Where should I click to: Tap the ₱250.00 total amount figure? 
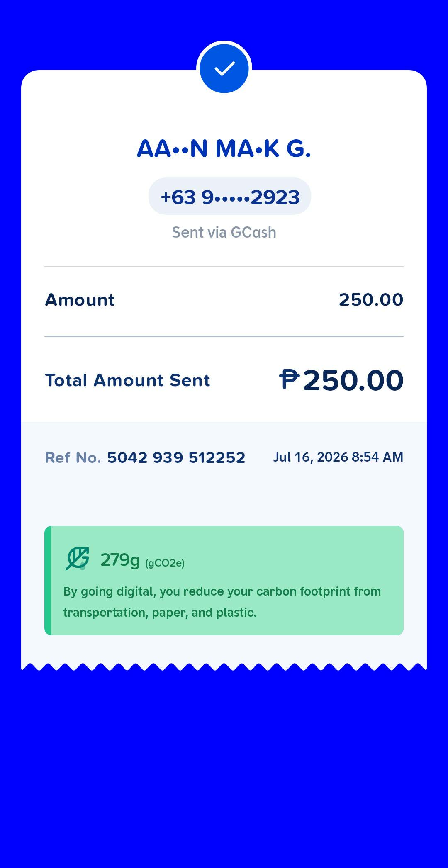tap(341, 380)
